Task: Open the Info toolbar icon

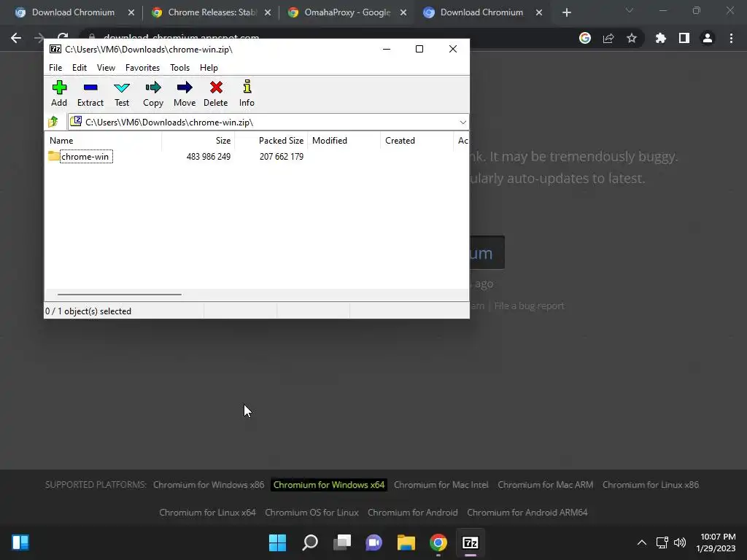Action: 247,93
